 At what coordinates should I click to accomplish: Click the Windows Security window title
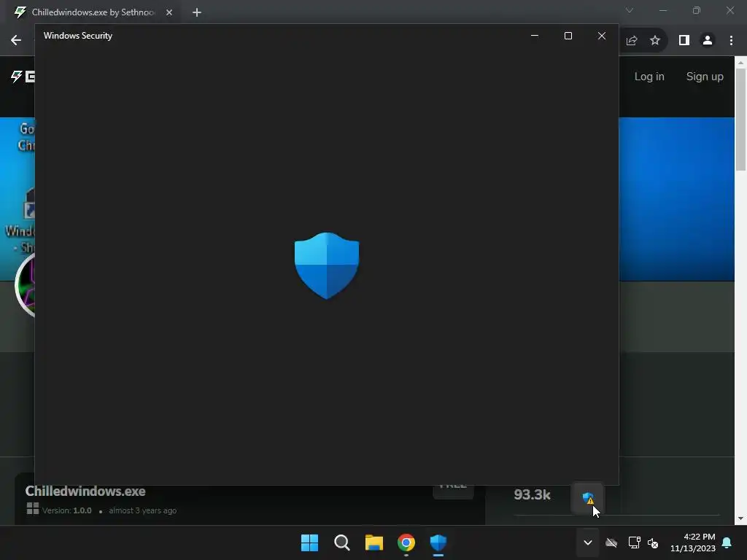coord(78,36)
